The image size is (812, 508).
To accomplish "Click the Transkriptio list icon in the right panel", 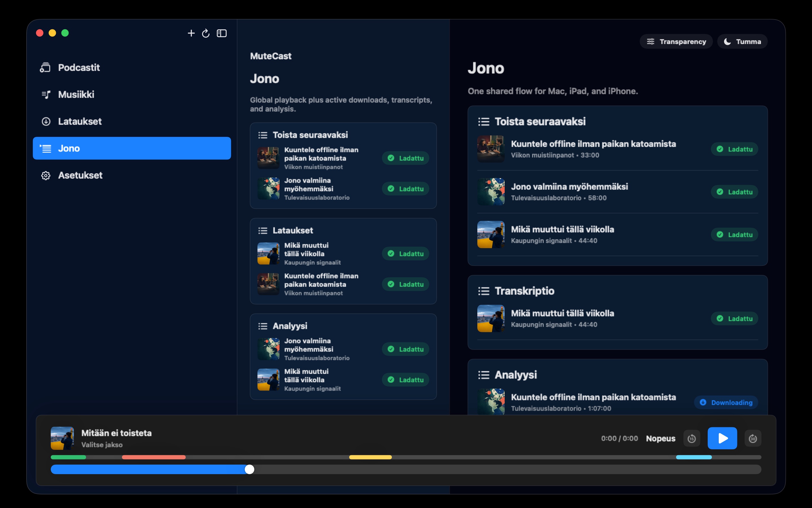I will coord(484,291).
